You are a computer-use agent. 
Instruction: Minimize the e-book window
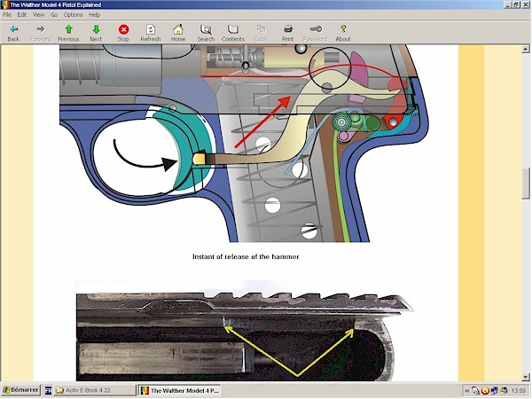pyautogui.click(x=508, y=4)
